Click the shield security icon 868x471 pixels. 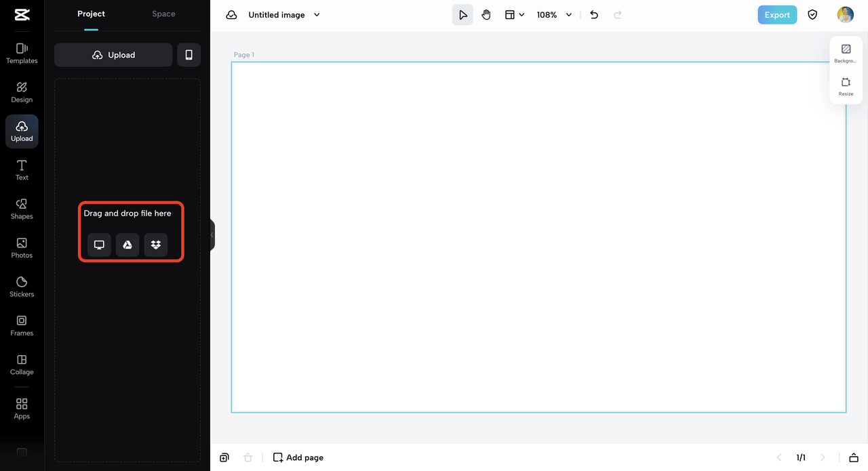coord(812,15)
